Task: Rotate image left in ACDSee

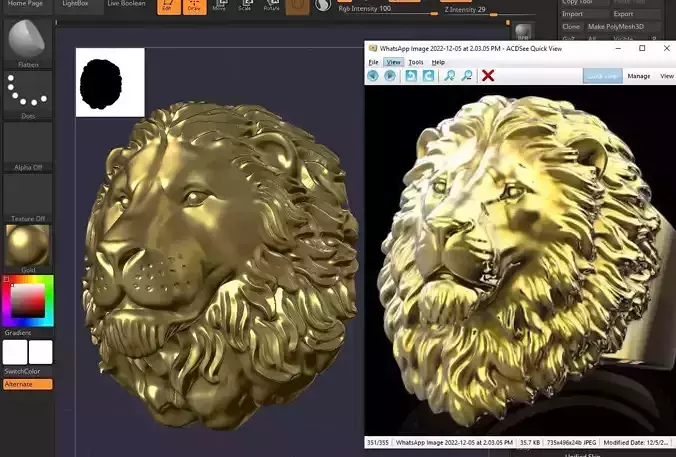Action: pyautogui.click(x=411, y=76)
